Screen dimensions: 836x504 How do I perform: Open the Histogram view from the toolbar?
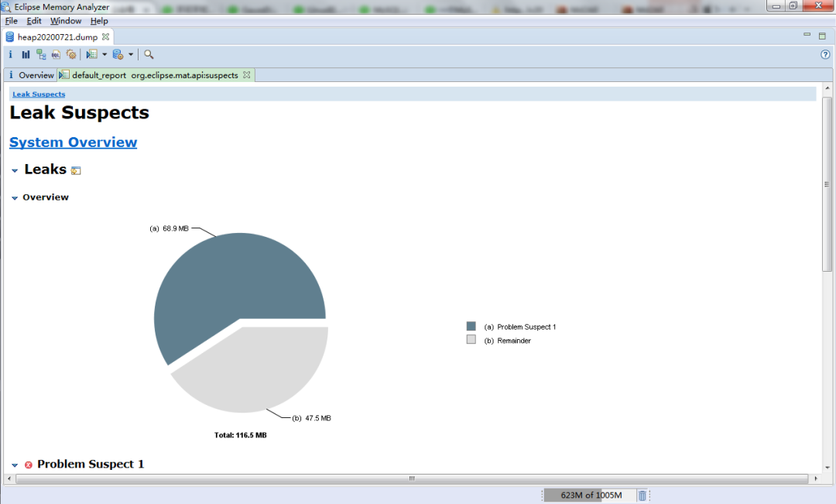point(26,54)
